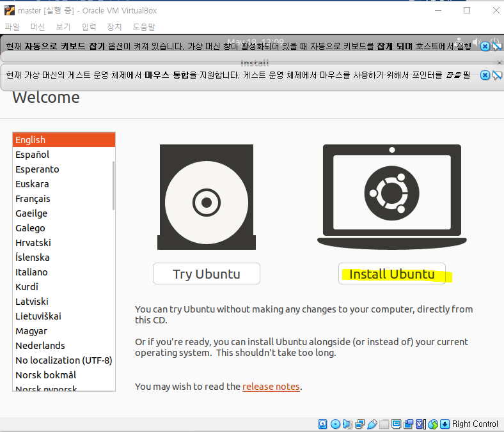Click the CD disc illustration
The width and height of the screenshot is (504, 432).
pyautogui.click(x=207, y=197)
